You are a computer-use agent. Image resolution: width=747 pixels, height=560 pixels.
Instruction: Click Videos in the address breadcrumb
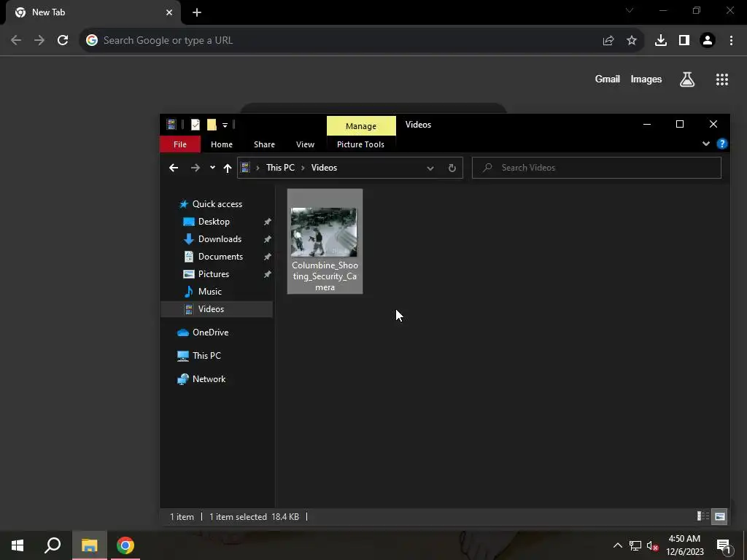point(324,168)
